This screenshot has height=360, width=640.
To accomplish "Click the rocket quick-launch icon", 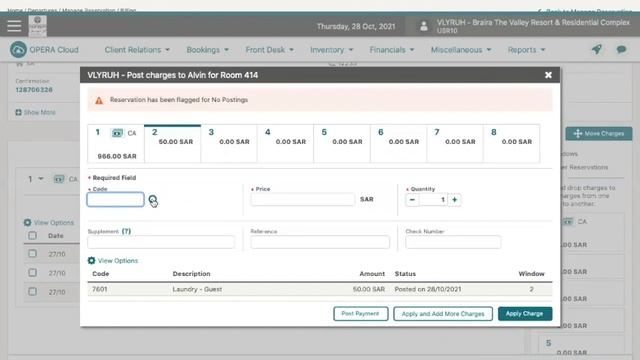I will point(597,50).
